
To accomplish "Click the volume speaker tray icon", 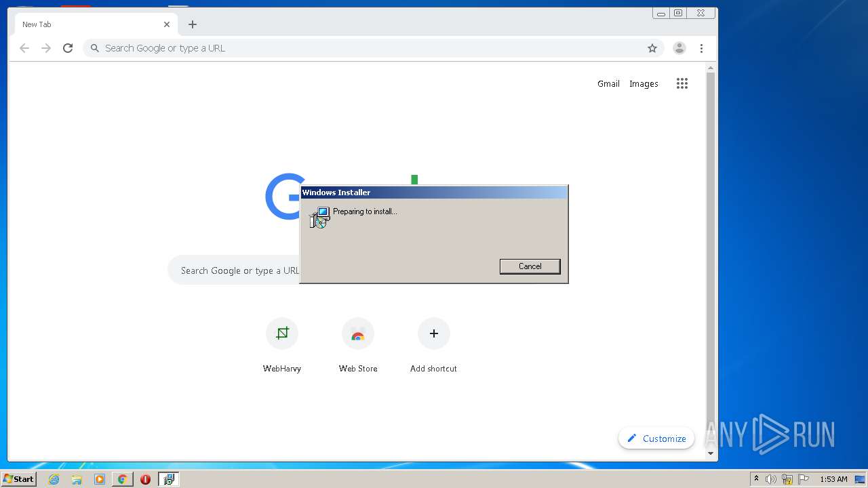I will click(771, 479).
